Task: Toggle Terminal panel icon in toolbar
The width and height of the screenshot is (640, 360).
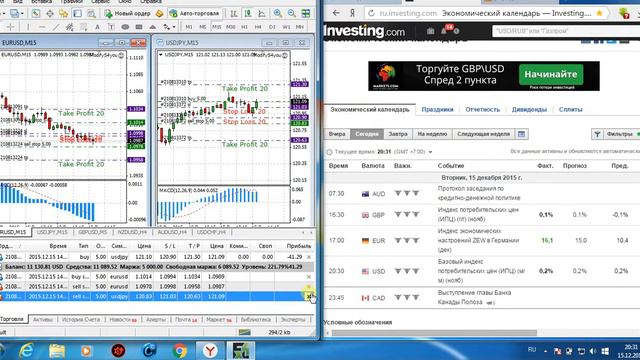Action: (78, 13)
